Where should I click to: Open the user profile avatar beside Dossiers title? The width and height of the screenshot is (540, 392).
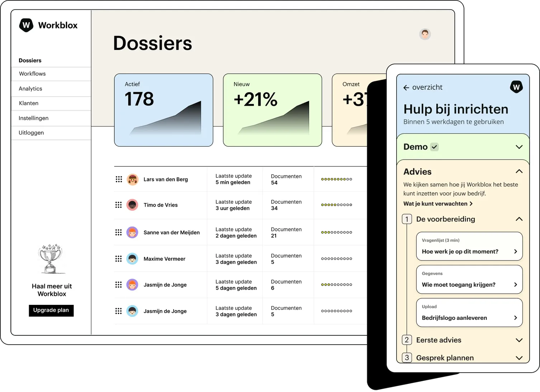tap(425, 34)
